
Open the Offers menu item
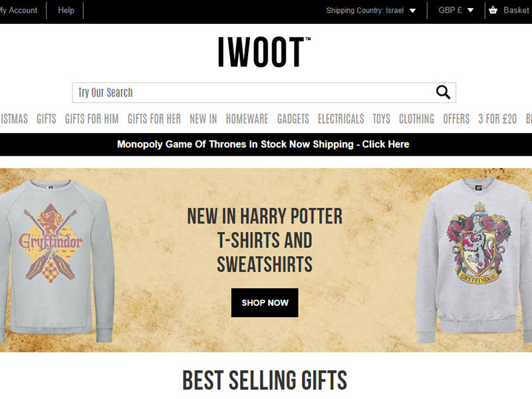click(457, 119)
